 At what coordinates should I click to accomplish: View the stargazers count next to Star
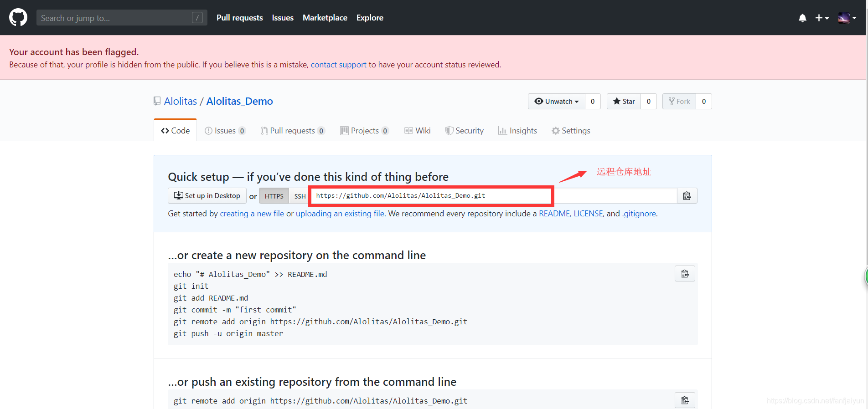click(x=649, y=101)
